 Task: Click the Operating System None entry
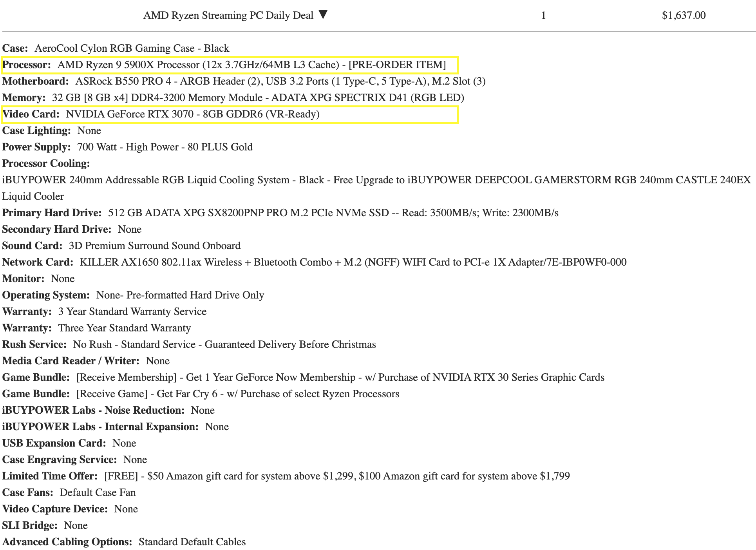[x=133, y=295]
